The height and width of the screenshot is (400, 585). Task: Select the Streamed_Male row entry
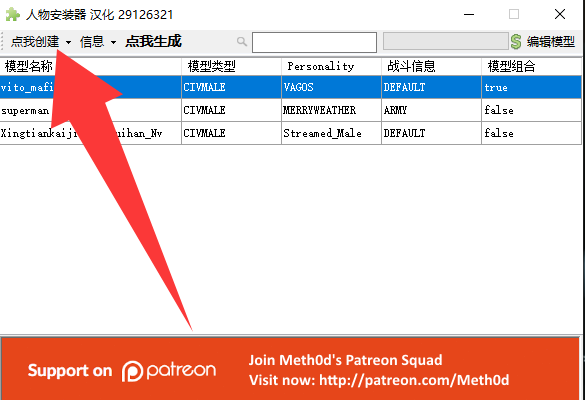[x=322, y=133]
